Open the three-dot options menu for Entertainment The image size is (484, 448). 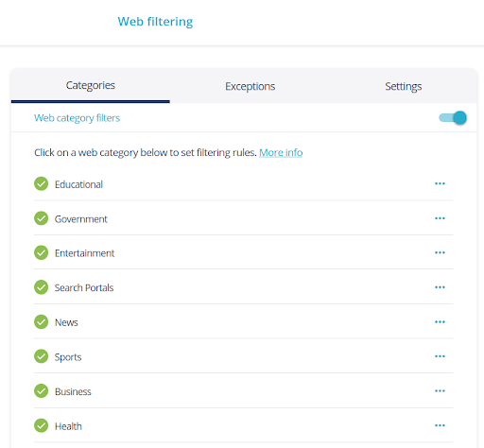[x=440, y=252]
